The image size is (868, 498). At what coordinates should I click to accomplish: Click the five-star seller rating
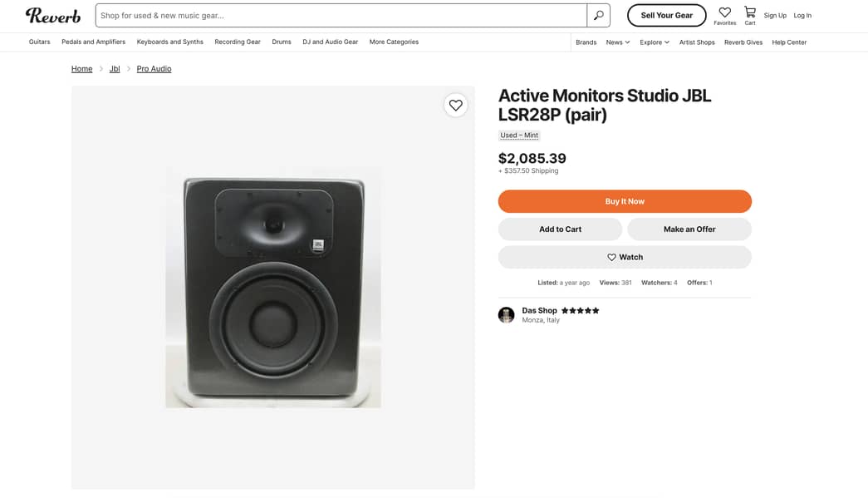click(579, 309)
